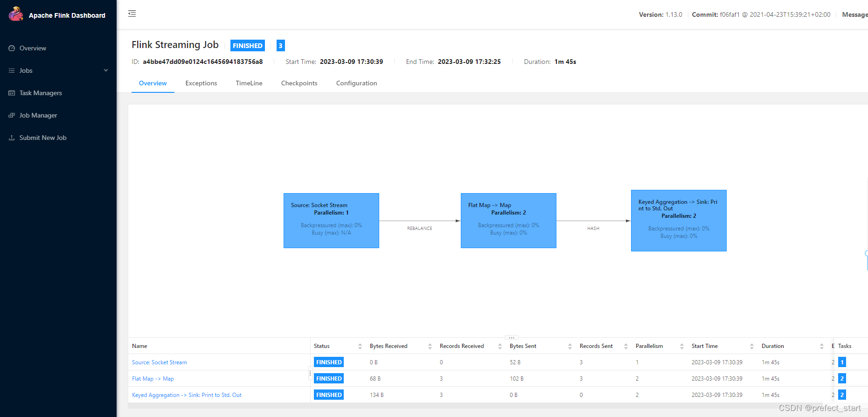Image resolution: width=868 pixels, height=417 pixels.
Task: Click the Version: 1.13.0 text in header
Action: pos(660,14)
